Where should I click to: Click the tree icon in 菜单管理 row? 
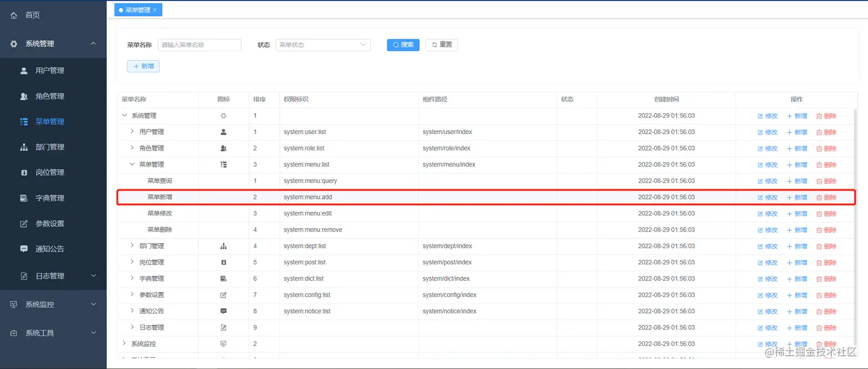click(223, 164)
